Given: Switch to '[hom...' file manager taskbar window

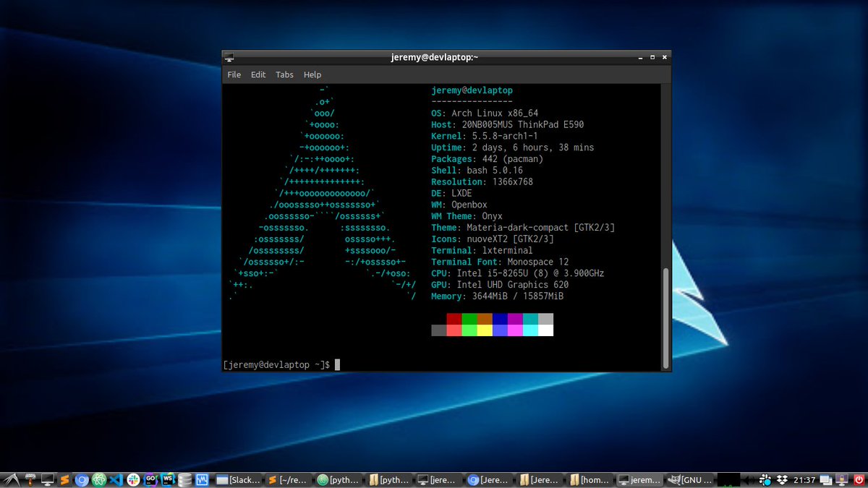Looking at the screenshot, I should coord(590,479).
